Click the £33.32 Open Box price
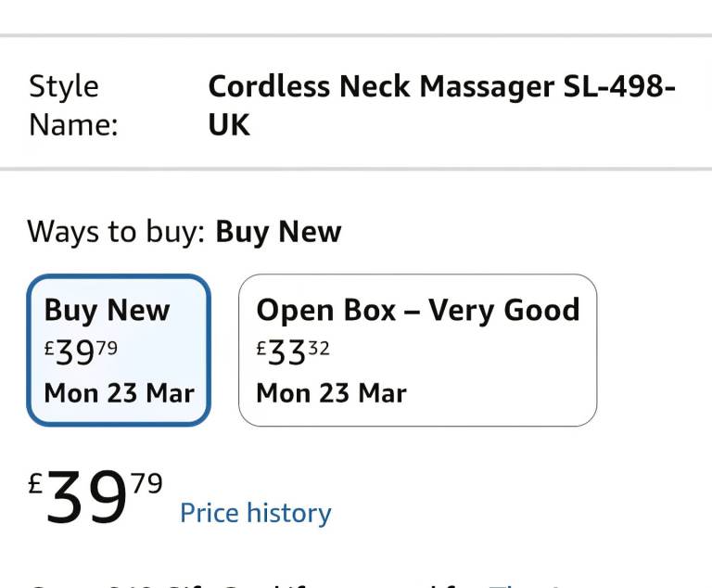 (293, 352)
